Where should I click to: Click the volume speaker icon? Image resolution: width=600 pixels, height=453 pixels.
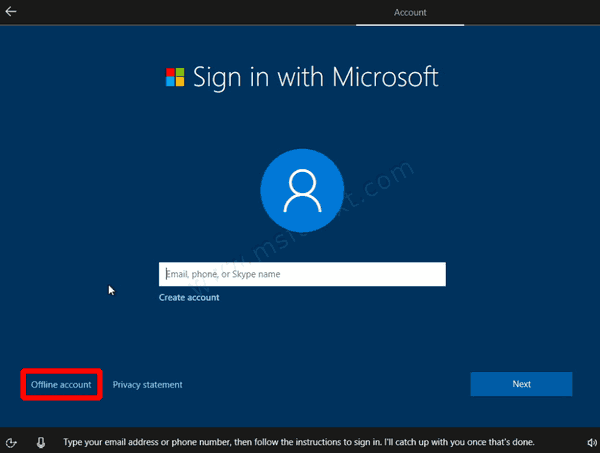point(592,443)
